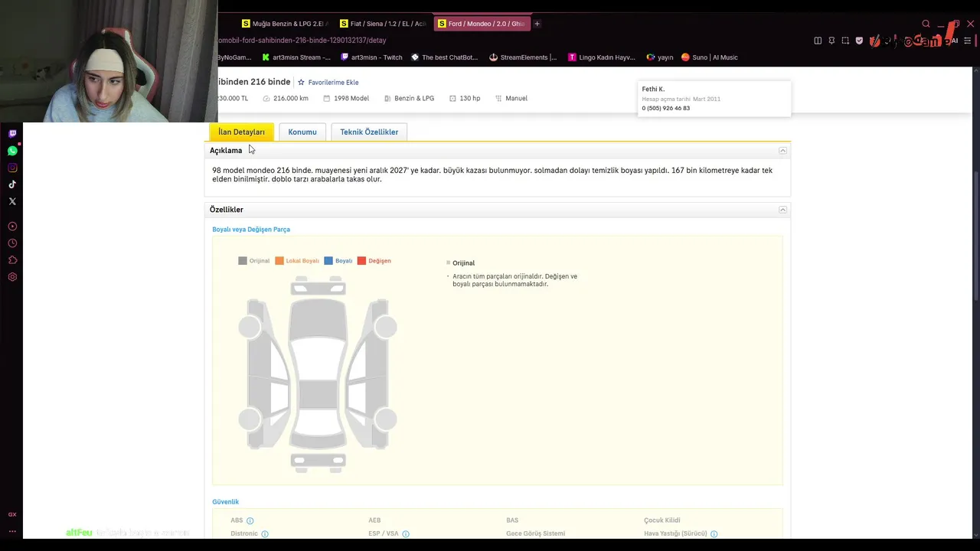Open WhatsApp in the browser sidebar
This screenshot has height=551, width=980.
tap(12, 151)
